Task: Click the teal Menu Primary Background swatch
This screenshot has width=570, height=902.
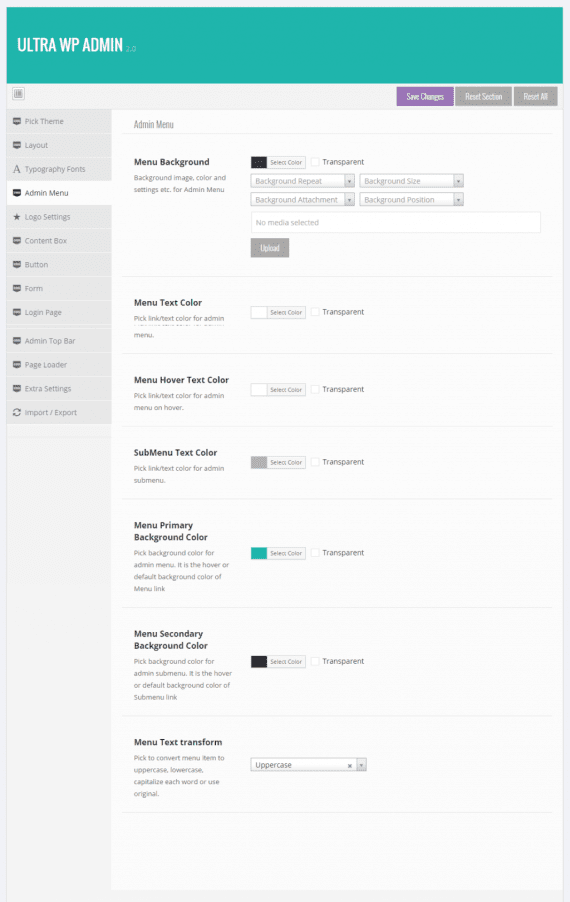Action: coord(259,553)
